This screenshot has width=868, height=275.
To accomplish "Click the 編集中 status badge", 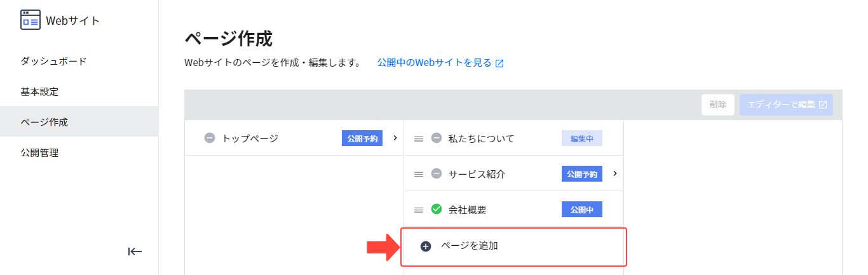I will (x=582, y=138).
